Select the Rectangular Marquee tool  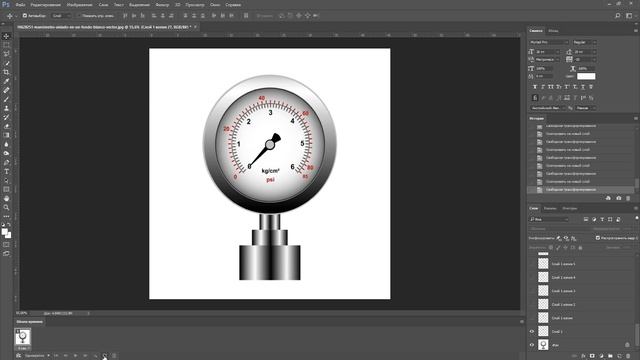point(6,45)
